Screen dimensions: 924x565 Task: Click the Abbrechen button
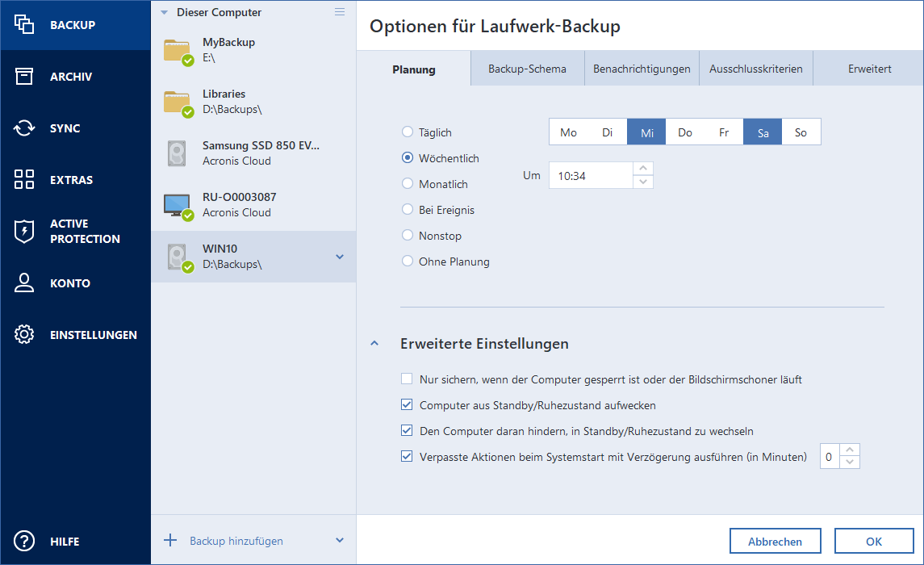[775, 542]
